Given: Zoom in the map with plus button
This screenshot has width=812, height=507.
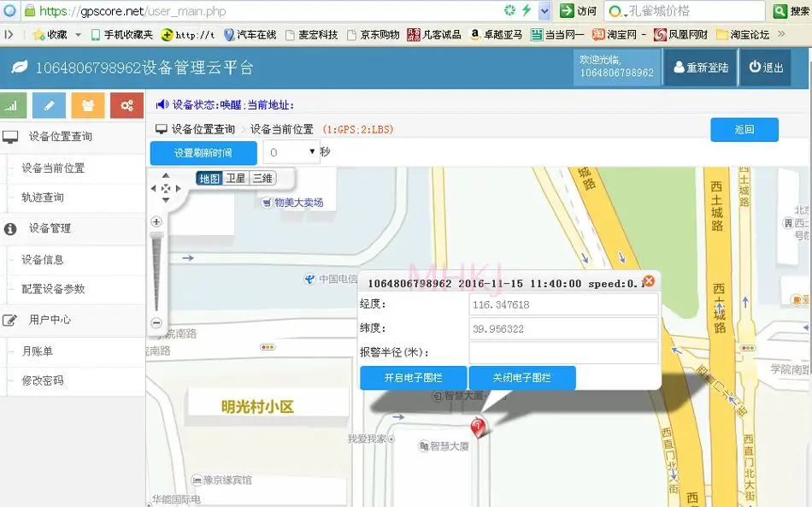Looking at the screenshot, I should point(156,222).
